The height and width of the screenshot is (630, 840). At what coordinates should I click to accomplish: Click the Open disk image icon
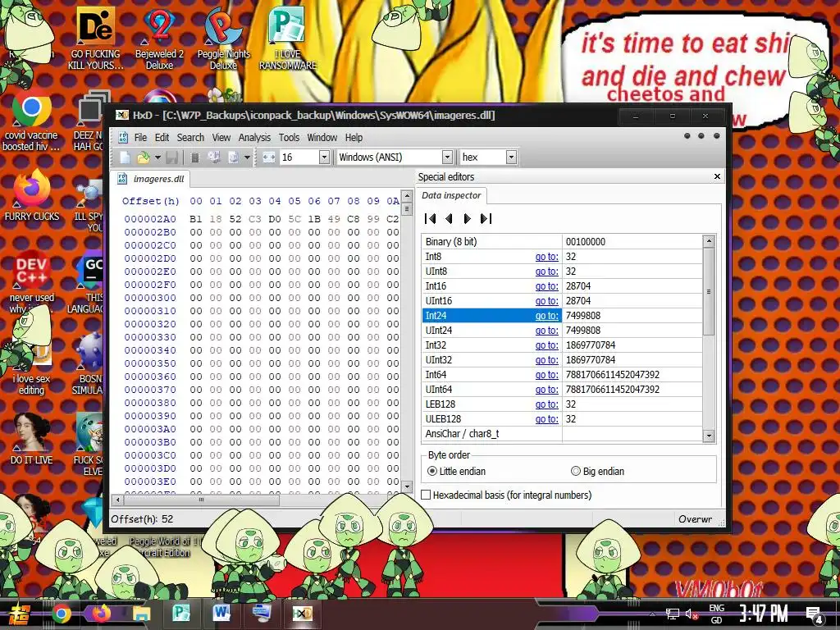coord(233,157)
